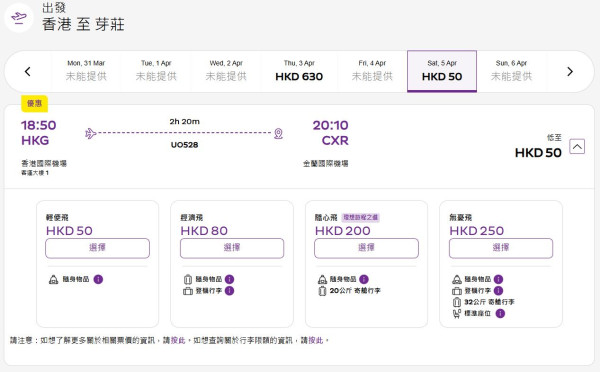Click the HKD 80 price under 經濟飛

pos(204,231)
